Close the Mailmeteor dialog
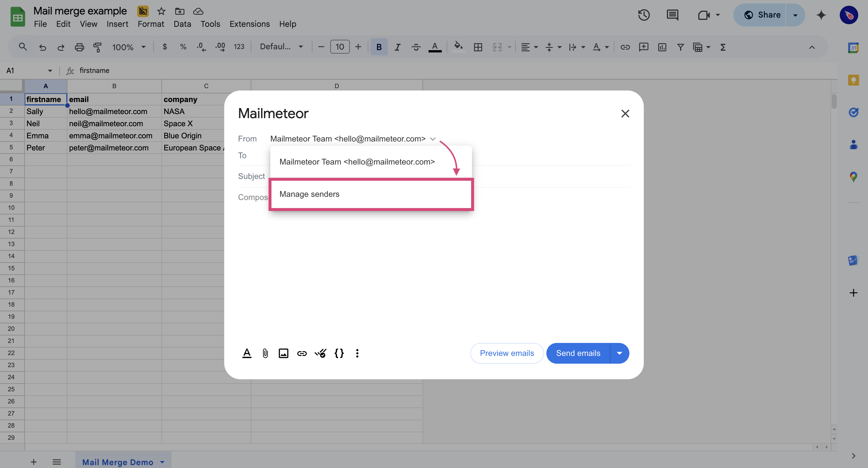 coord(625,114)
